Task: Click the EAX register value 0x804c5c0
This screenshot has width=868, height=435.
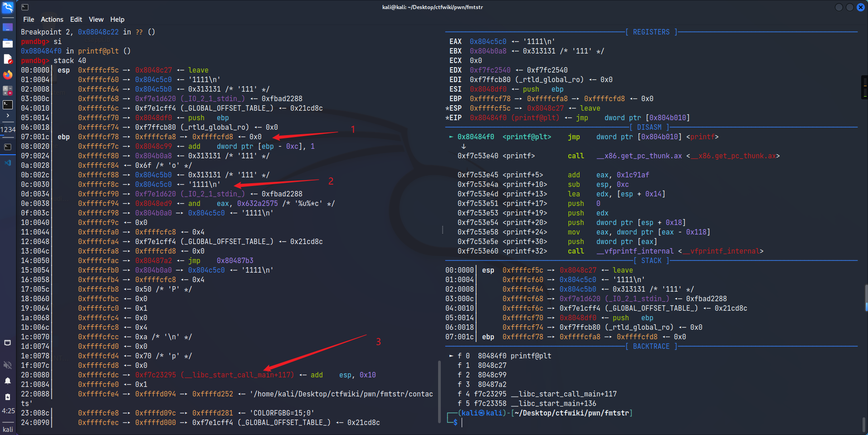Action: coord(488,42)
